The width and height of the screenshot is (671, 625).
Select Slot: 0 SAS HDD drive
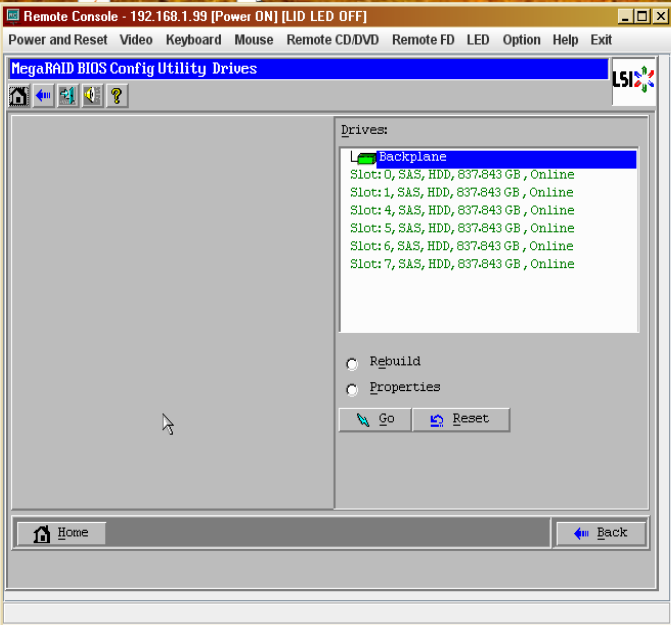[x=462, y=175]
